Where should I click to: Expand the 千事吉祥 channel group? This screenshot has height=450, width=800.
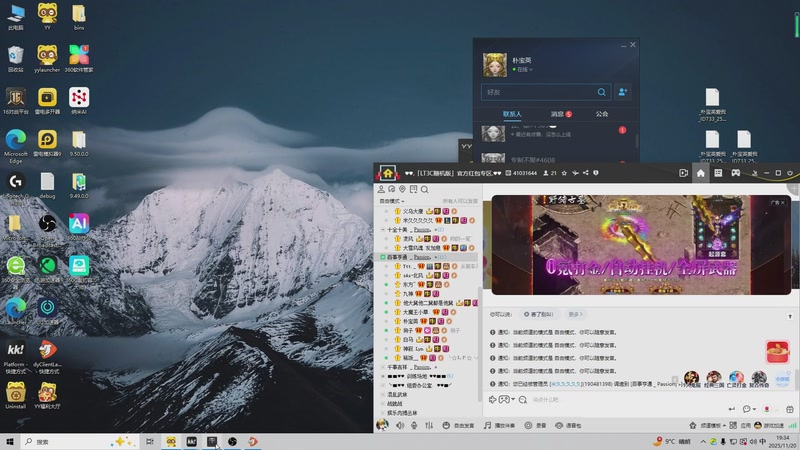pos(383,367)
